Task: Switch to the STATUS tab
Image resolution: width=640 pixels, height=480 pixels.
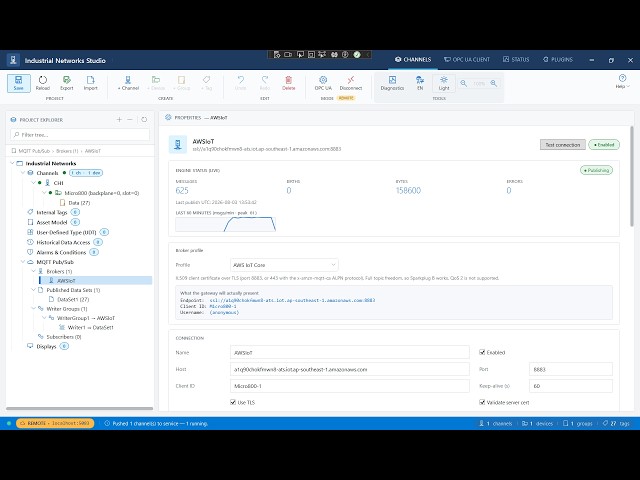Action: click(516, 60)
